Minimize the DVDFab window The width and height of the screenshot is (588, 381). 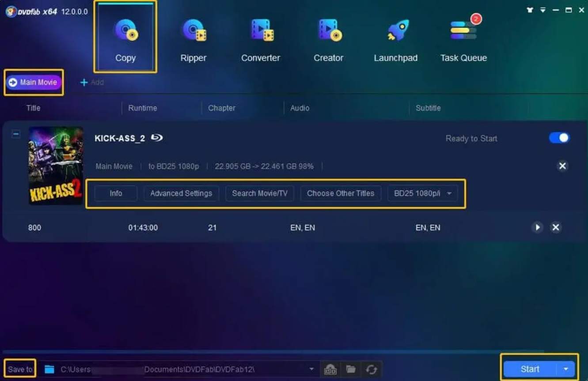point(556,10)
